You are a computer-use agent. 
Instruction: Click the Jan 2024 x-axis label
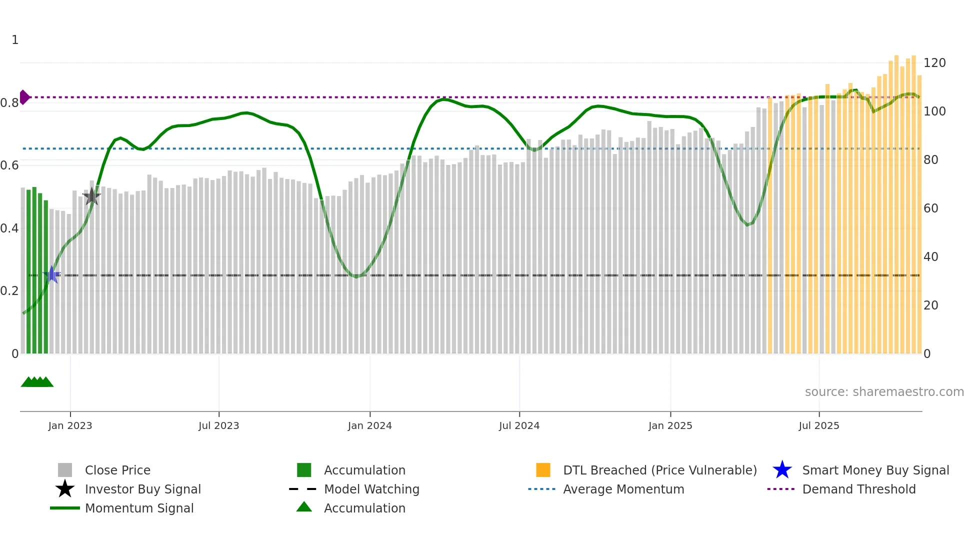click(x=369, y=425)
